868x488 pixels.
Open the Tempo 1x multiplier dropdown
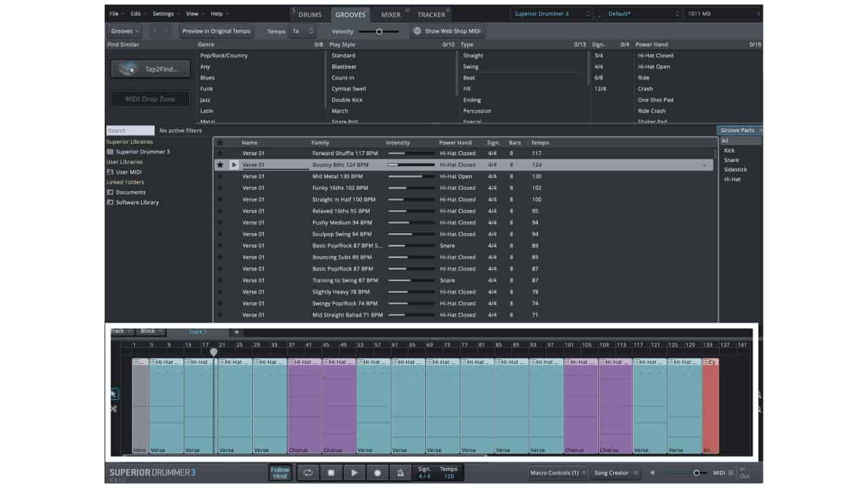tap(302, 31)
